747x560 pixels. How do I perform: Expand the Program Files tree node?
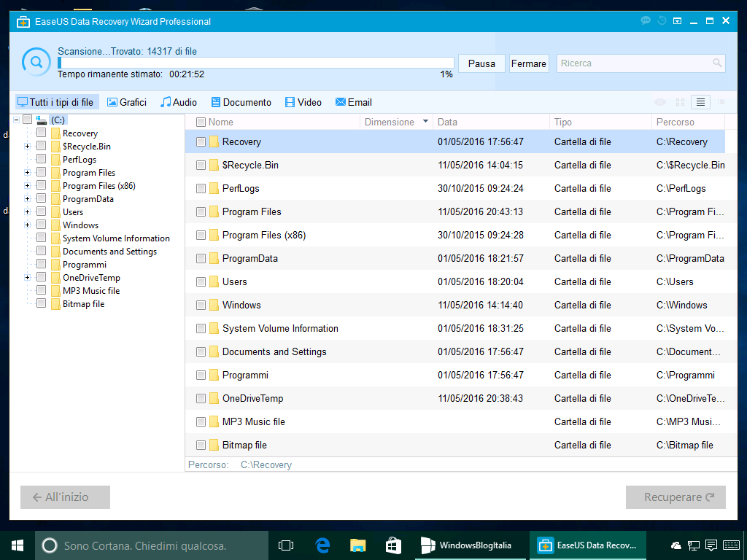pyautogui.click(x=27, y=172)
